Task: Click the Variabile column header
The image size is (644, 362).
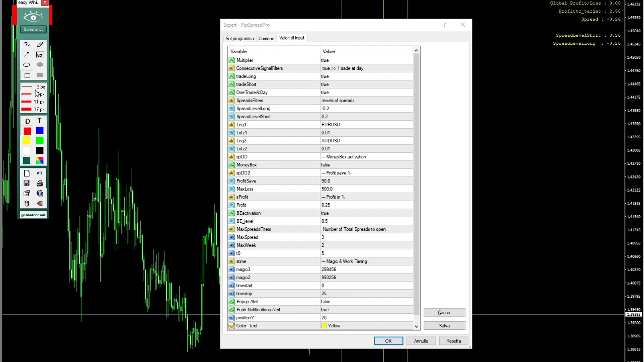Action: tap(274, 51)
